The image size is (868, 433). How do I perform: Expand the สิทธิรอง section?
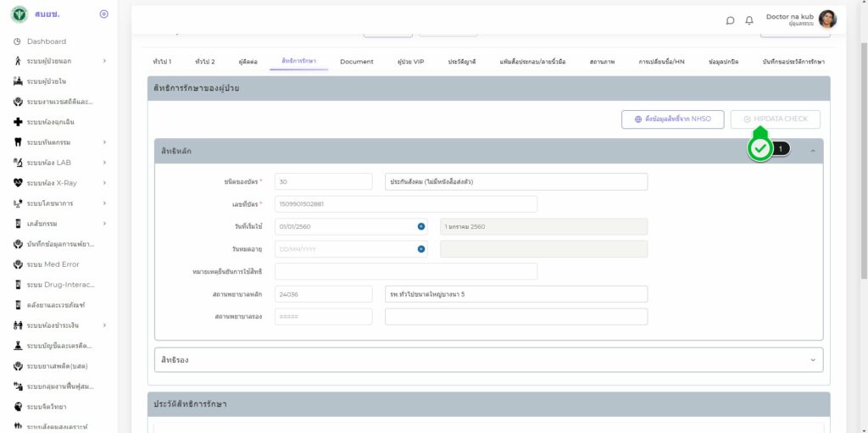pos(813,360)
